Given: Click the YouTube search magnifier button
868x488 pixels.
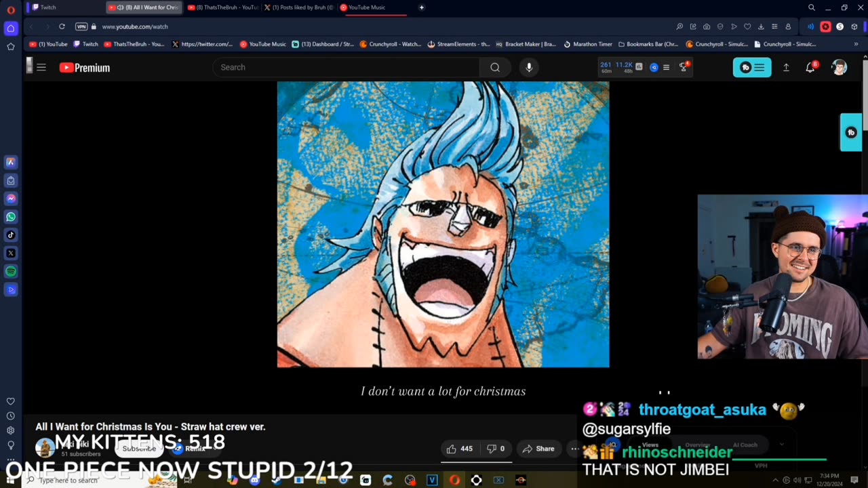Looking at the screenshot, I should (x=495, y=67).
